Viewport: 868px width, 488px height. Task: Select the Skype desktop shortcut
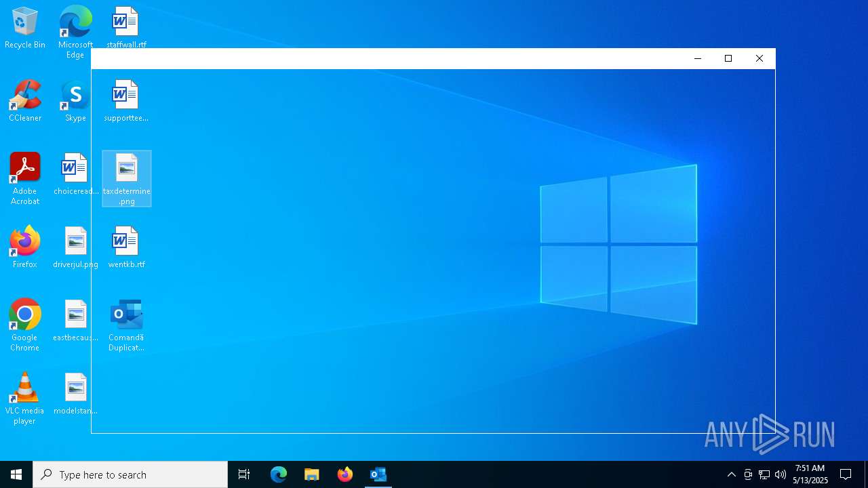(x=75, y=102)
